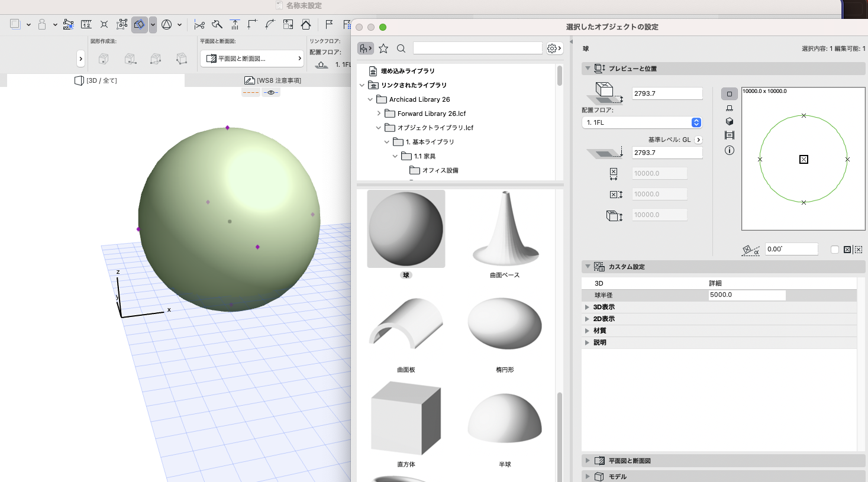Click the selected plane-rotate icon in toolbar
Image resolution: width=868 pixels, height=482 pixels.
139,24
